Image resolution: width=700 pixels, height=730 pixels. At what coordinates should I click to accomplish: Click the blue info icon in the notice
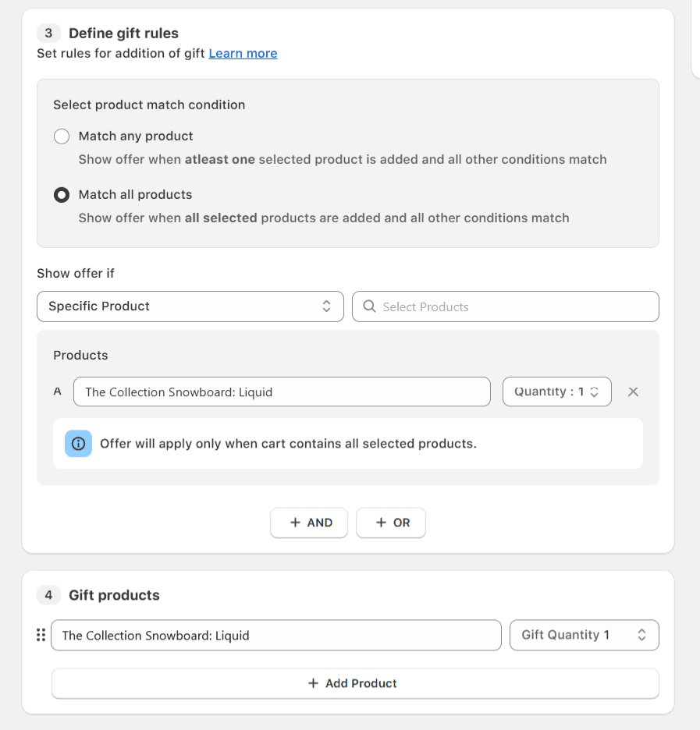pos(78,443)
